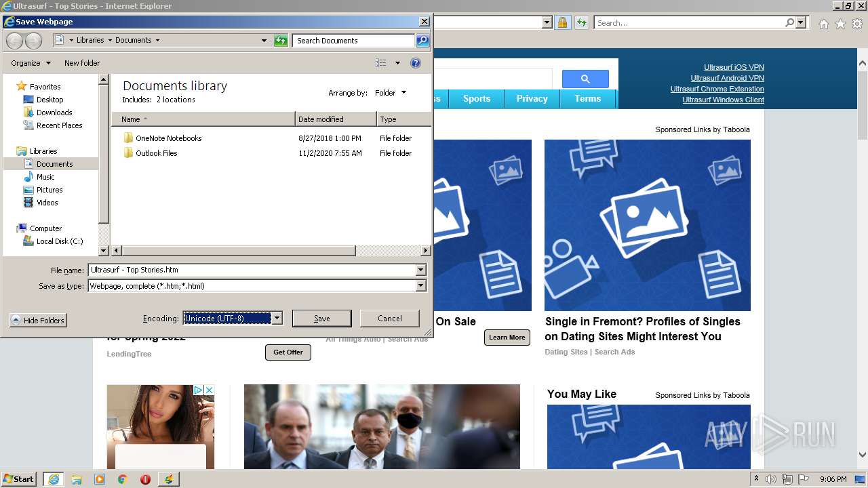Open the IE search provider dropdown arrow
Viewport: 868px width, 488px height.
pos(801,23)
